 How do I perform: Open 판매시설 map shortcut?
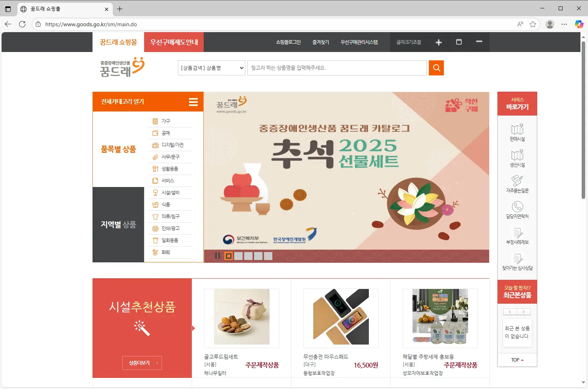tap(517, 132)
